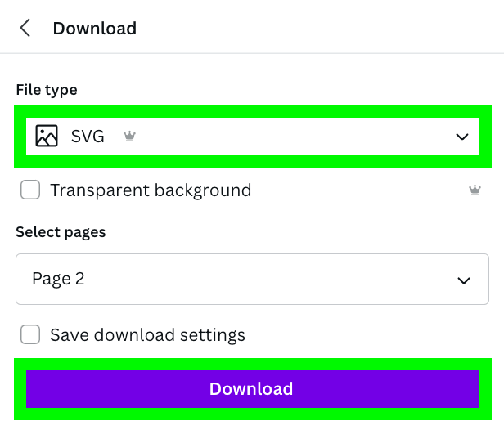504x430 pixels.
Task: Click the SVG text in file type
Action: [88, 137]
